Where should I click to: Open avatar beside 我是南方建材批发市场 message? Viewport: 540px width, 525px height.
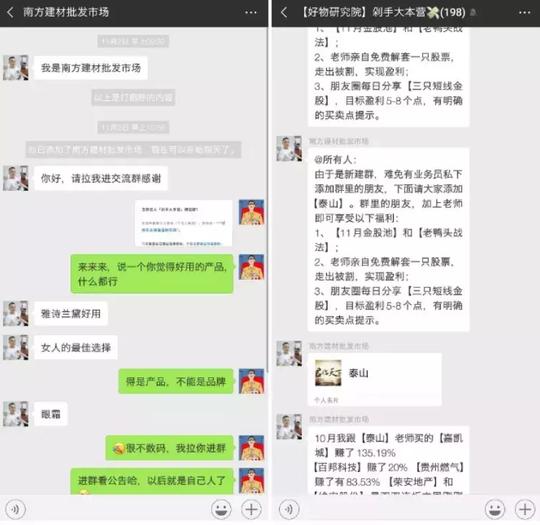[15, 68]
